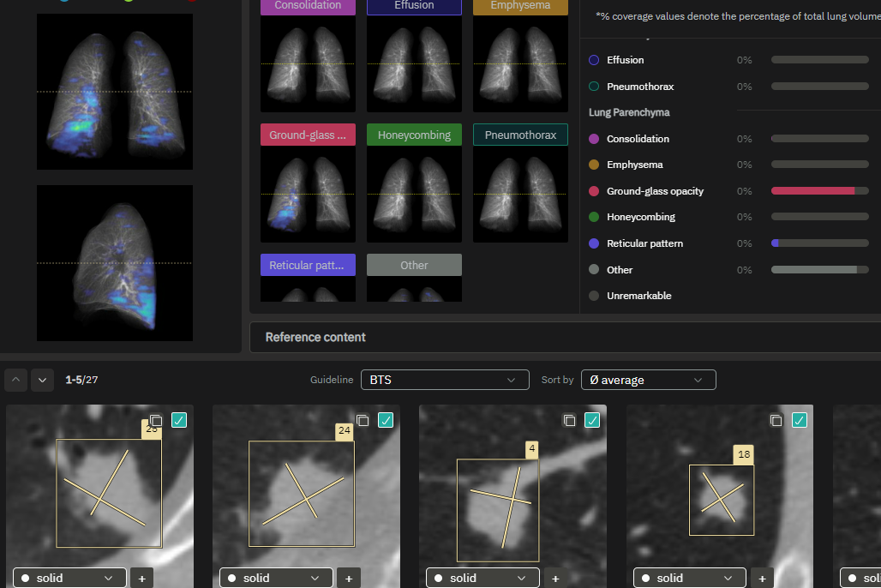
Task: Uncheck the checkbox on nodule 4
Action: (592, 420)
